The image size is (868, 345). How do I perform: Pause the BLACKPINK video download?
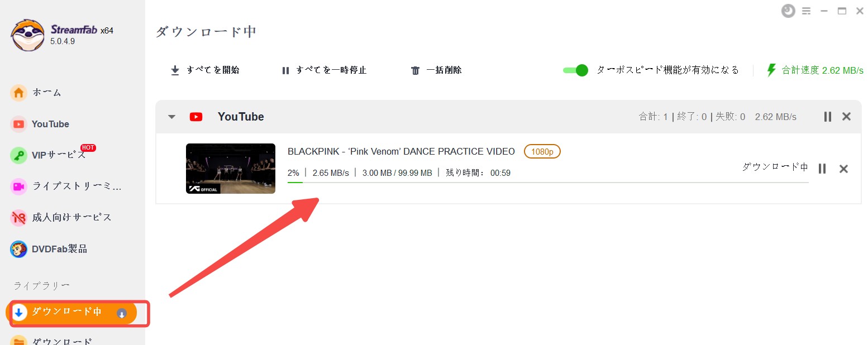(x=822, y=169)
